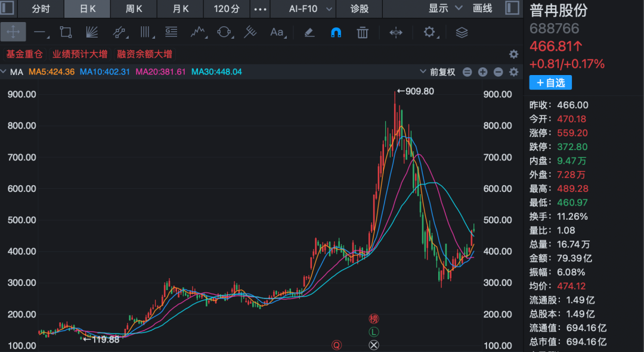Choose the straight line drawing tool
This screenshot has height=352, width=644.
click(40, 32)
